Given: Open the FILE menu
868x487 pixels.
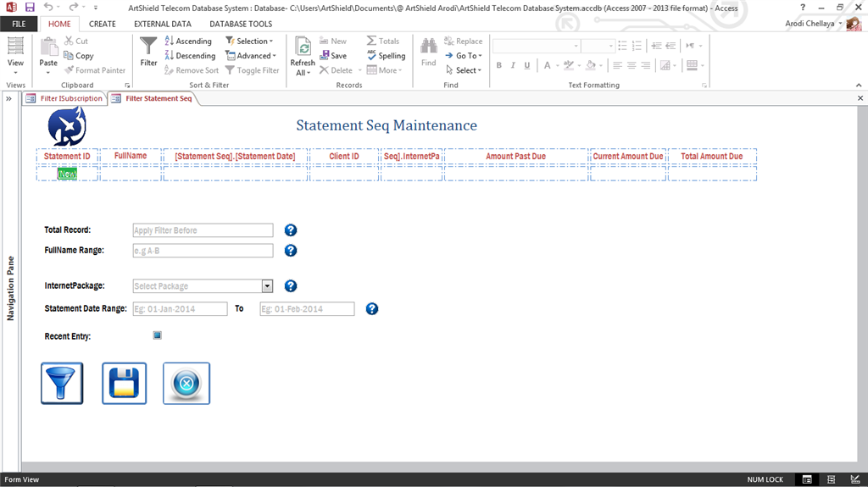Looking at the screenshot, I should (x=19, y=24).
